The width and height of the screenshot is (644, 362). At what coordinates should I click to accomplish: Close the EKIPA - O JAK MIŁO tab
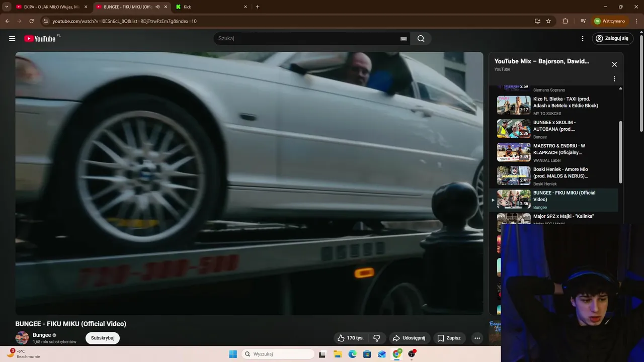tap(86, 7)
